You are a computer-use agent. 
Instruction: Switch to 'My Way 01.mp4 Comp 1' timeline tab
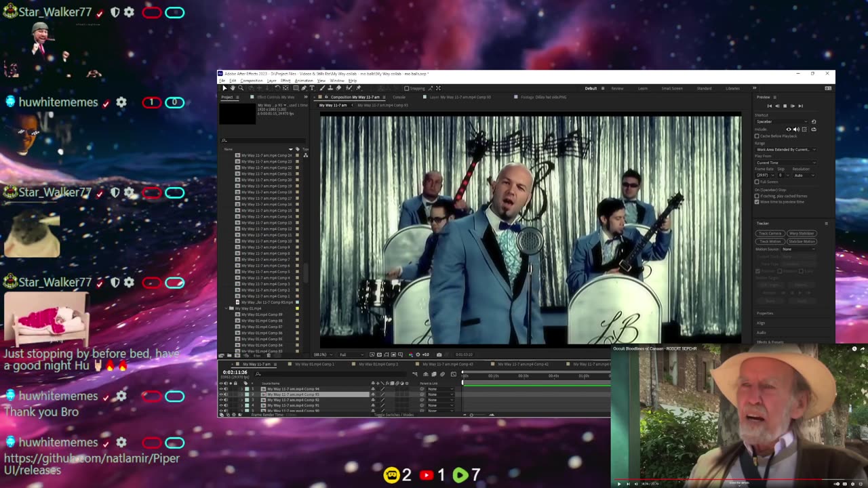[313, 364]
